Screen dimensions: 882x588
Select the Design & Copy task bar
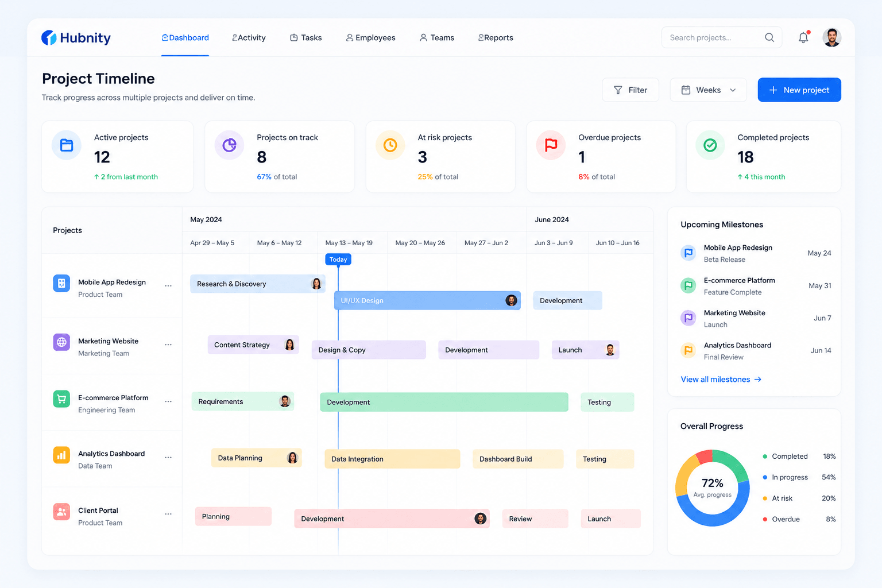pyautogui.click(x=369, y=350)
